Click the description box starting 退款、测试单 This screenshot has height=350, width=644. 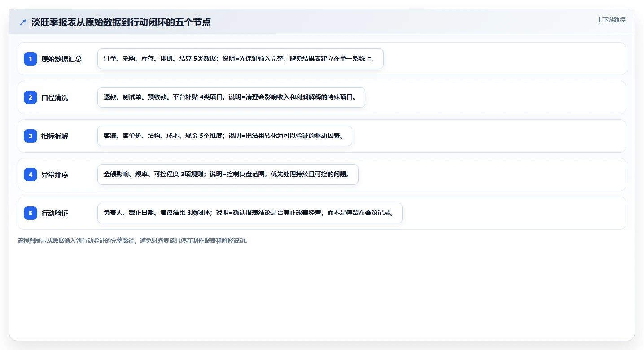231,97
